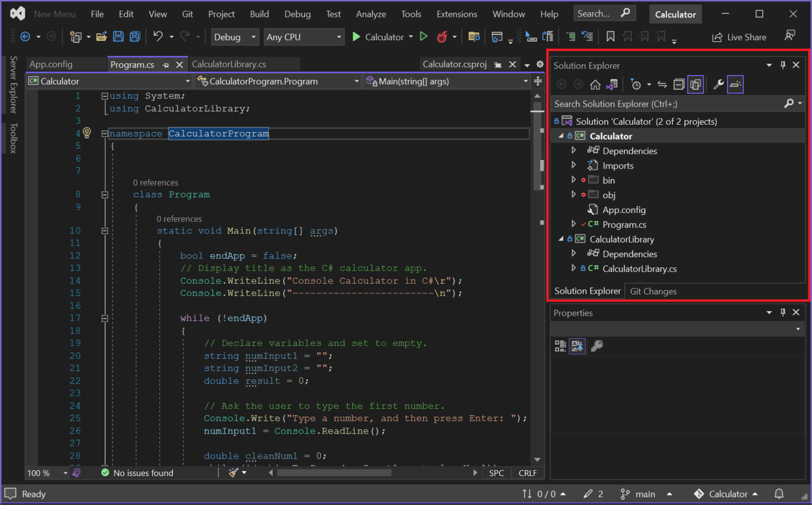This screenshot has height=505, width=812.
Task: Click the Navigate Backward arrow
Action: 25,36
